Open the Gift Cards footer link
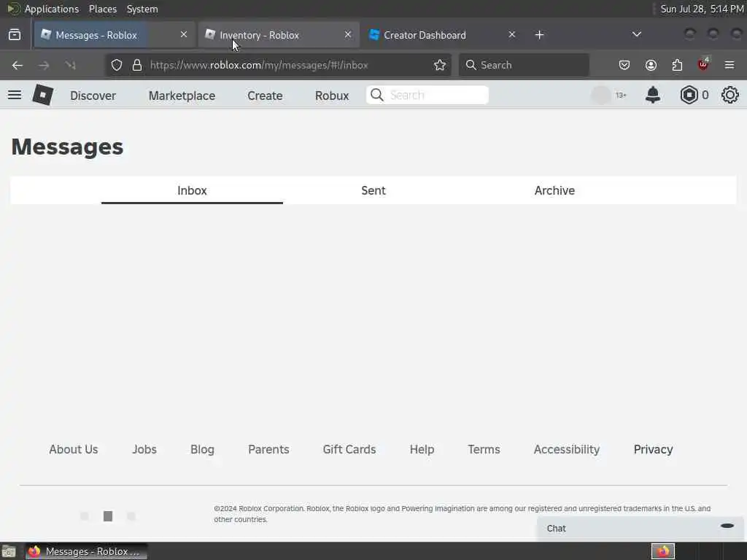This screenshot has height=560, width=747. point(349,449)
